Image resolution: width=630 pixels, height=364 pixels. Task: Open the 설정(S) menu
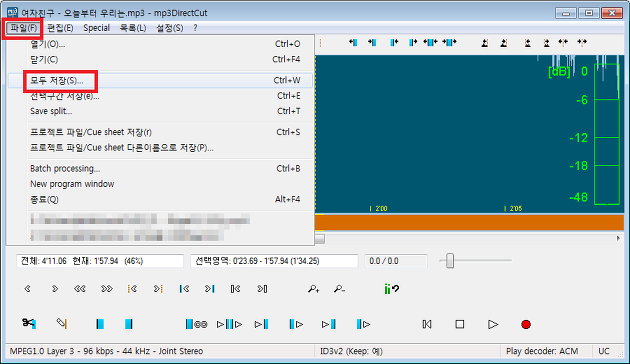pos(170,28)
